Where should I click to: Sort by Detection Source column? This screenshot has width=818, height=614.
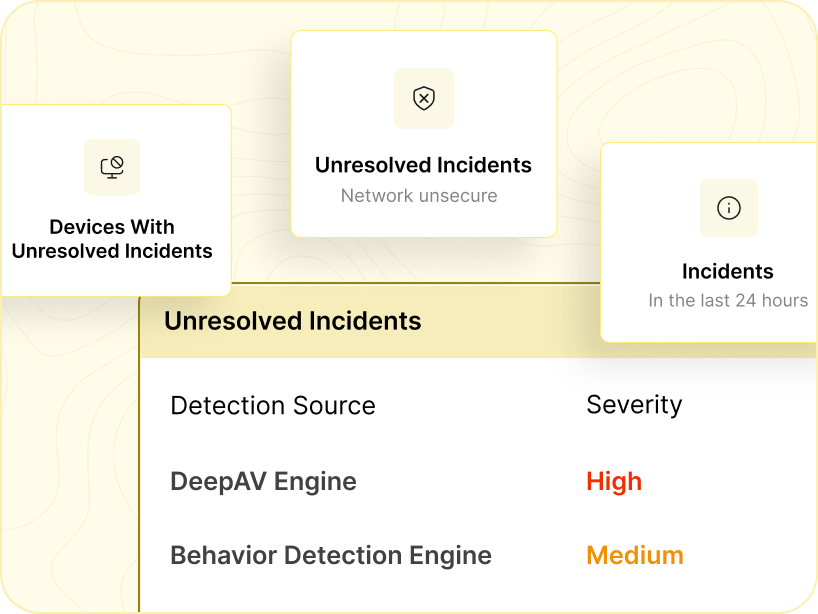pyautogui.click(x=273, y=405)
